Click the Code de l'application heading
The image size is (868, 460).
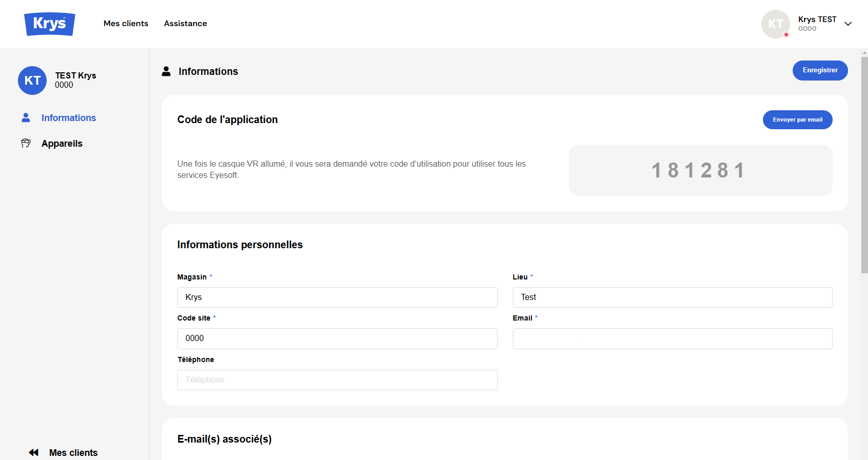click(228, 119)
